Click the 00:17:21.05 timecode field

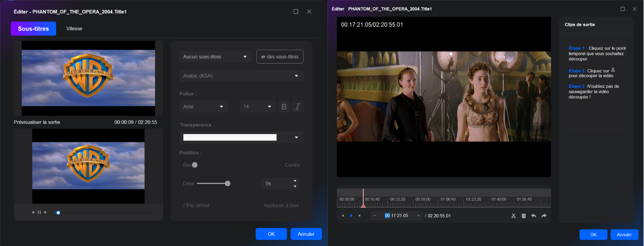coord(396,216)
